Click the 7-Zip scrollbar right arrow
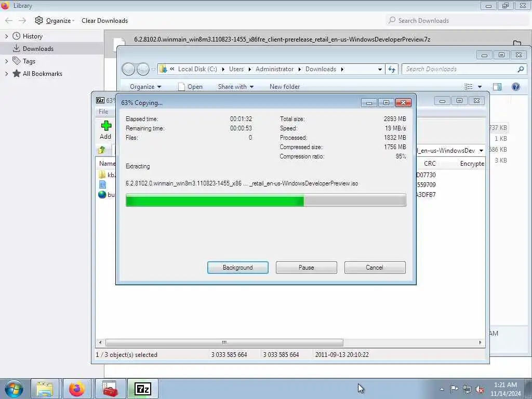Image resolution: width=532 pixels, height=399 pixels. pyautogui.click(x=480, y=342)
